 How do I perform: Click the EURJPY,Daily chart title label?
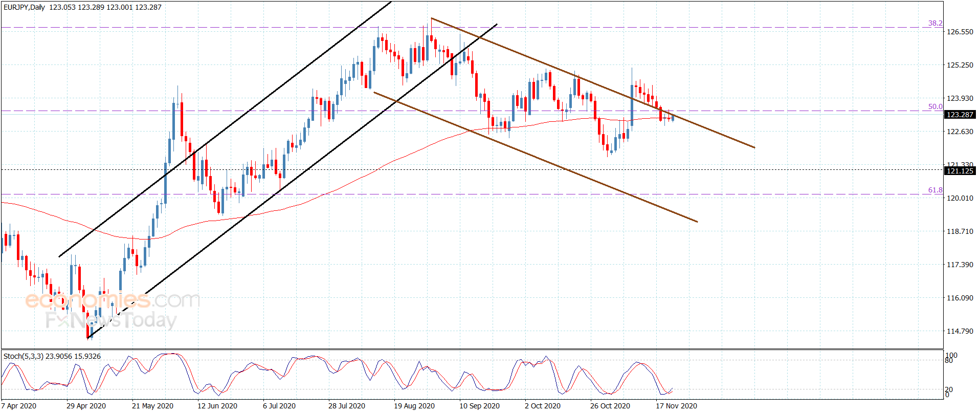click(24, 7)
